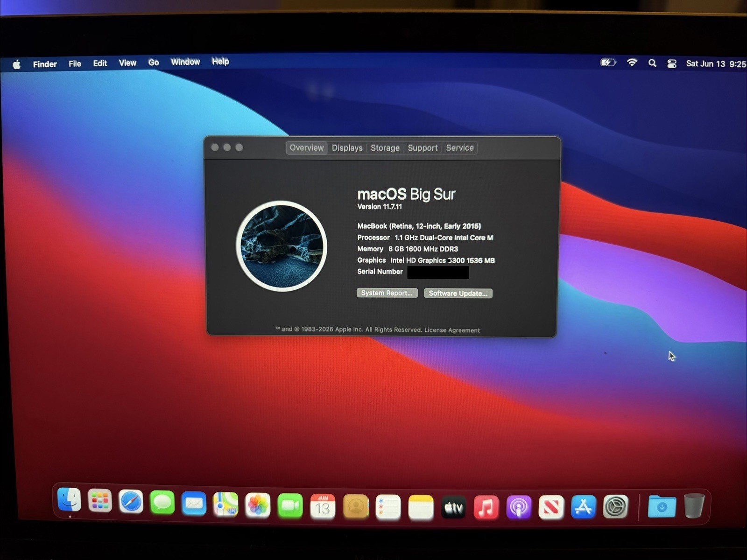
Task: Click the System Report button
Action: click(387, 293)
